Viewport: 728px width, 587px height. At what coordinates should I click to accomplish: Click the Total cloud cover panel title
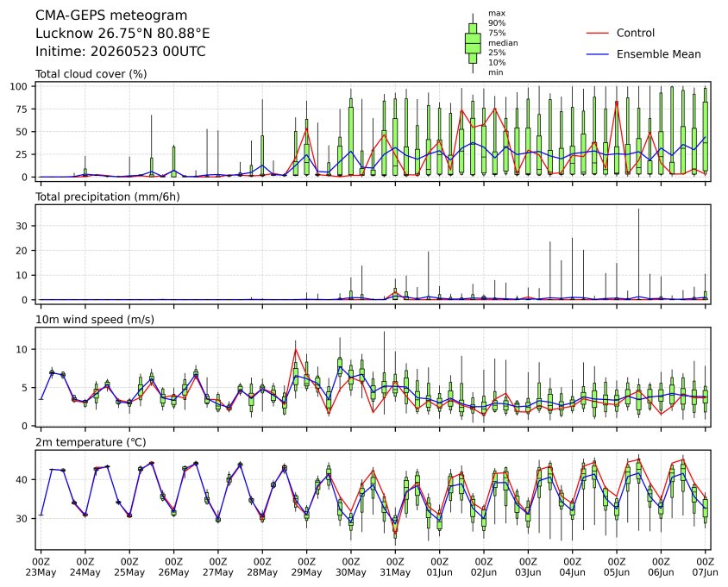tap(91, 74)
